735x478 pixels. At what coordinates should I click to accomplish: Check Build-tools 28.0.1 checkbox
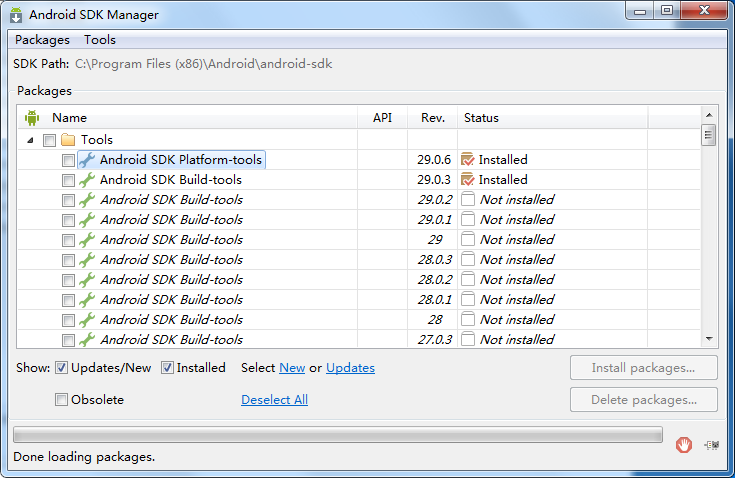(68, 300)
